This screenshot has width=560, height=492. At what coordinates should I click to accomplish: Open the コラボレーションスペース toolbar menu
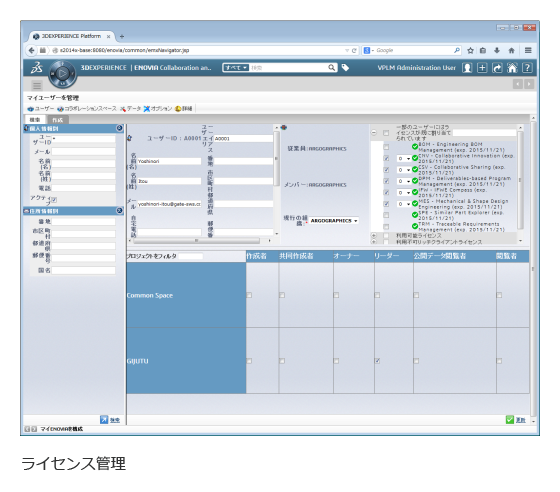coord(87,109)
